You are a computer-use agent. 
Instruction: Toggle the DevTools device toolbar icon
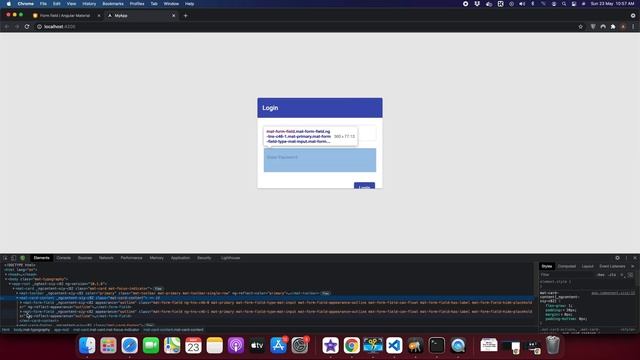[x=13, y=258]
